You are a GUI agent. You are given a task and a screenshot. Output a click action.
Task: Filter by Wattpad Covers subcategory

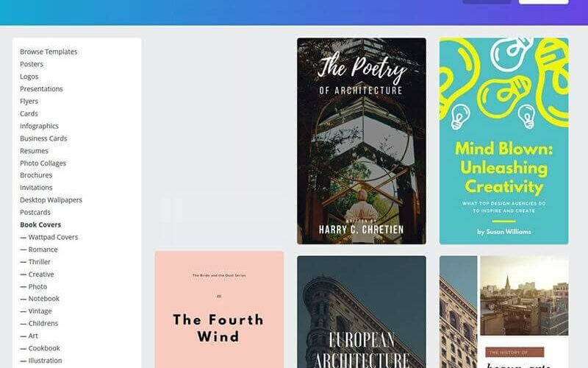(x=49, y=237)
